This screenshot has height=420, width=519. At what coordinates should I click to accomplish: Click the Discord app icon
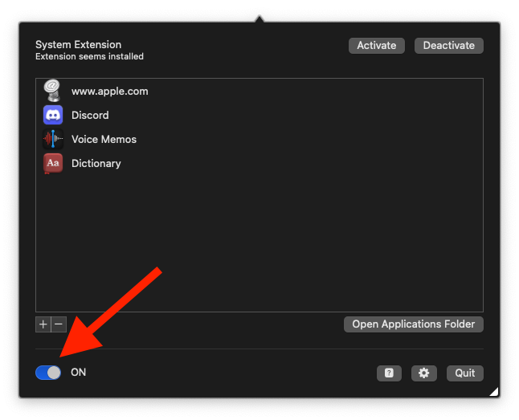click(x=53, y=115)
